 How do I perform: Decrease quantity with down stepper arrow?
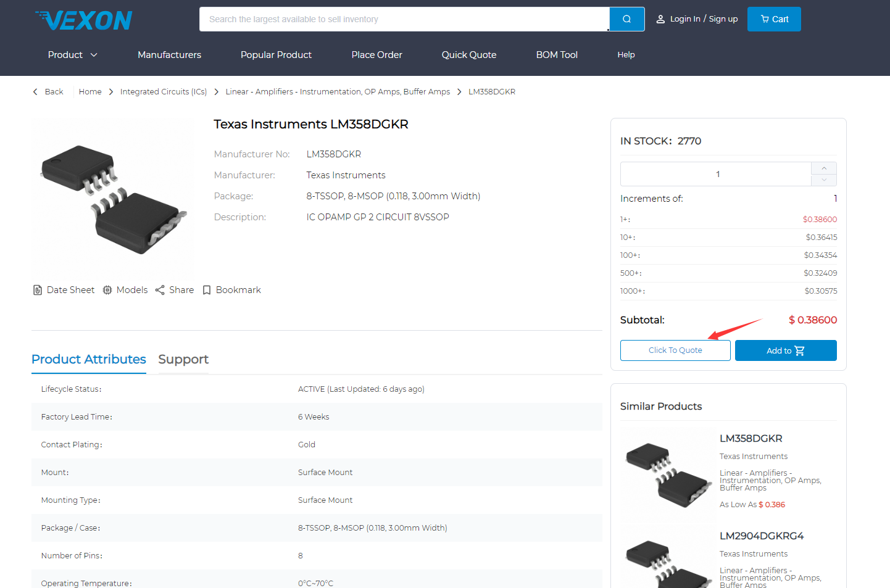[824, 180]
